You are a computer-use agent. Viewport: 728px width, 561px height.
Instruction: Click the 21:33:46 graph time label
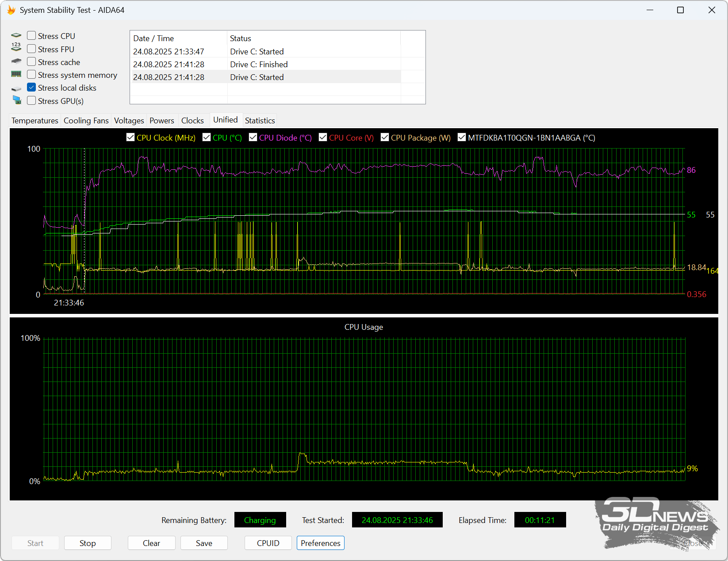[69, 303]
